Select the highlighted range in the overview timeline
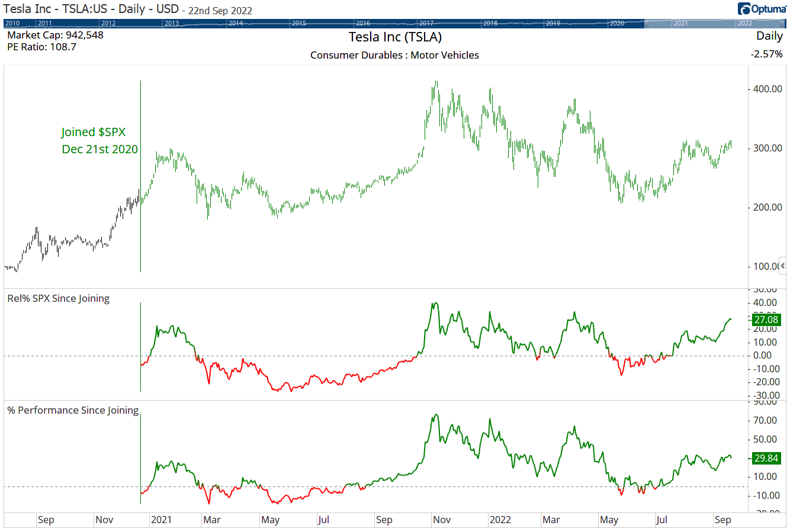790x532 pixels. (715, 24)
